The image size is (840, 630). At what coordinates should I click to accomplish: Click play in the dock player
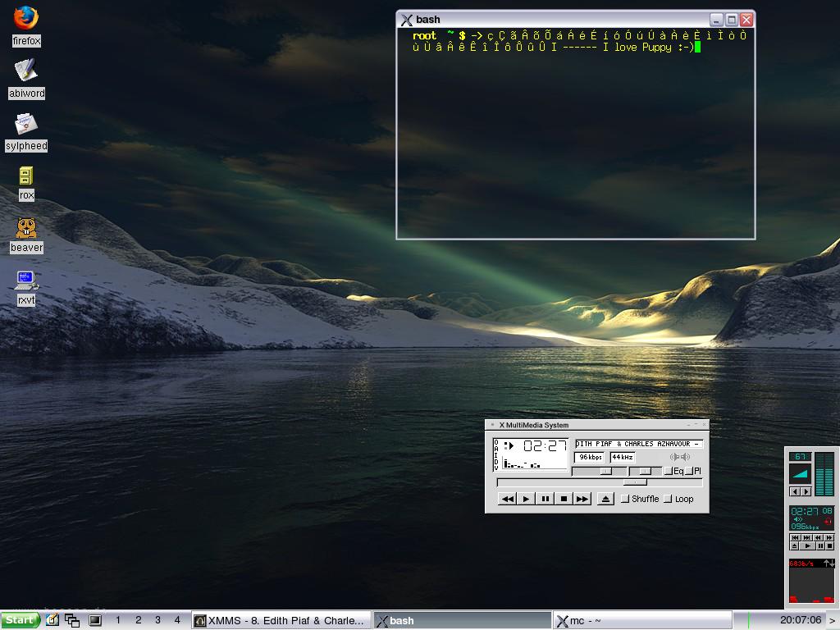pyautogui.click(x=807, y=546)
